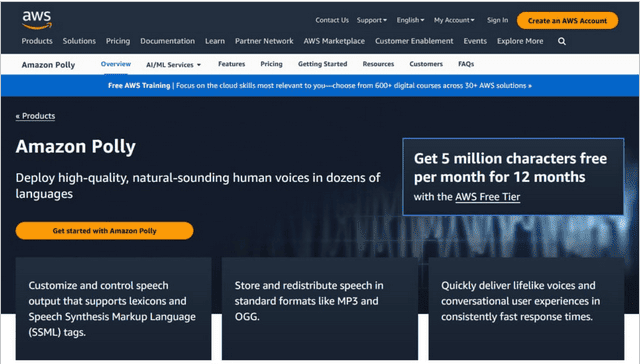
Task: Expand the English language dropdown
Action: 410,20
